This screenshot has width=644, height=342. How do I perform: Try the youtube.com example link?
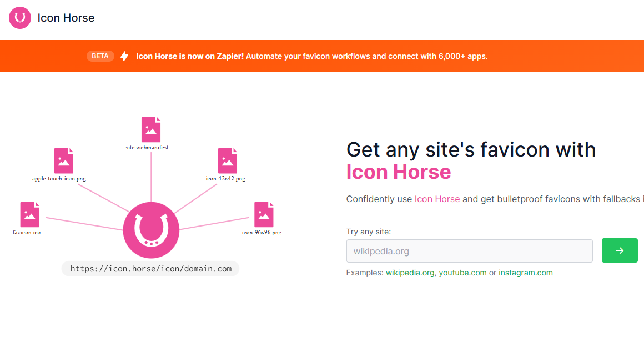point(462,273)
